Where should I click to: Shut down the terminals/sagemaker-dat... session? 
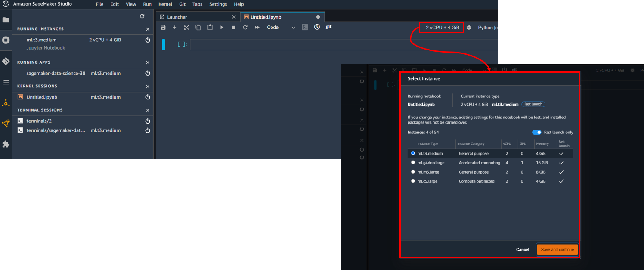click(x=148, y=130)
